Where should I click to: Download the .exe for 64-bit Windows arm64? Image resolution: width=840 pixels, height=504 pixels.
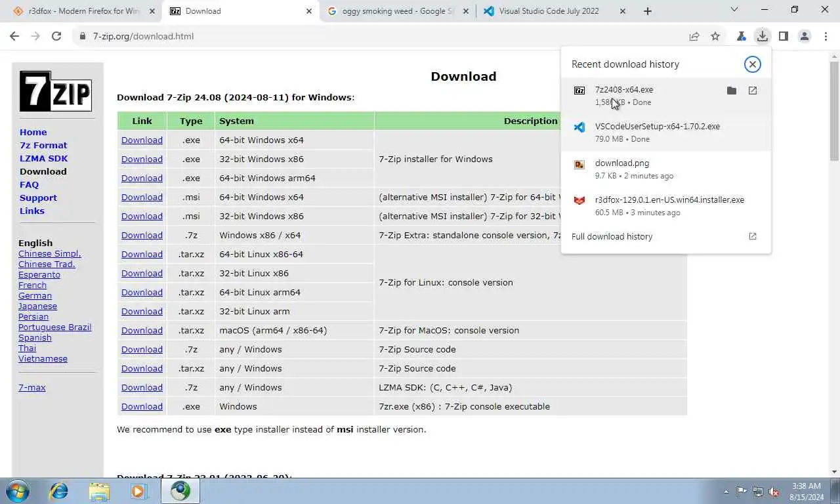click(142, 178)
